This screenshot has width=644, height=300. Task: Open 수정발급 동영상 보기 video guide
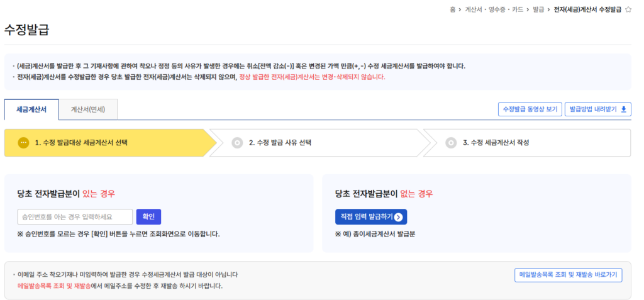click(529, 109)
